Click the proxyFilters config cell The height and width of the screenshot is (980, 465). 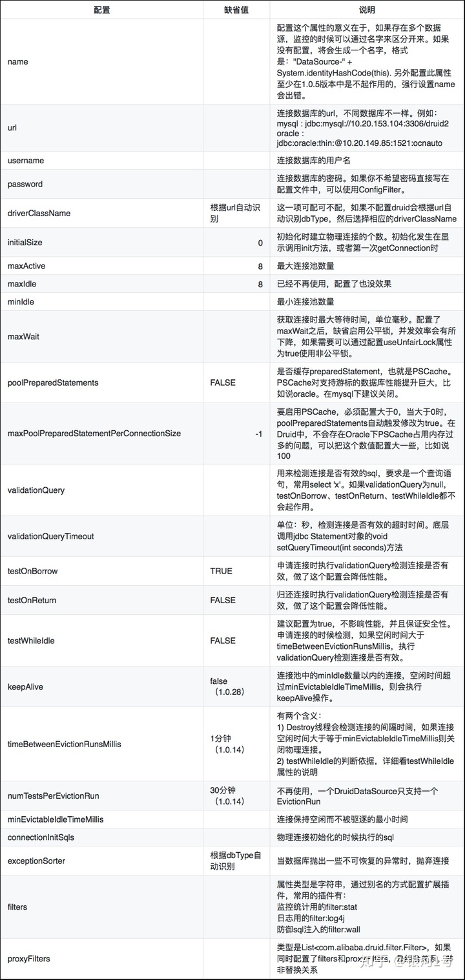click(101, 959)
